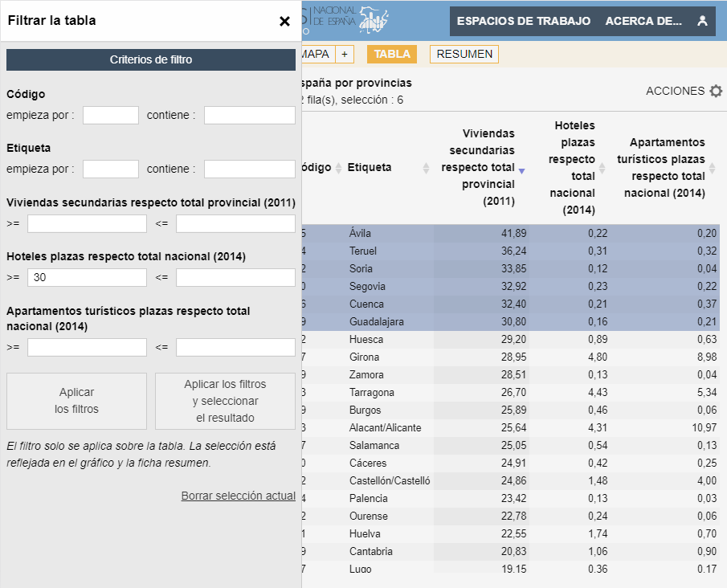Screen dimensions: 727x588
Task: Focus Hoteles plazas >= field containing 30
Action: 88,277
